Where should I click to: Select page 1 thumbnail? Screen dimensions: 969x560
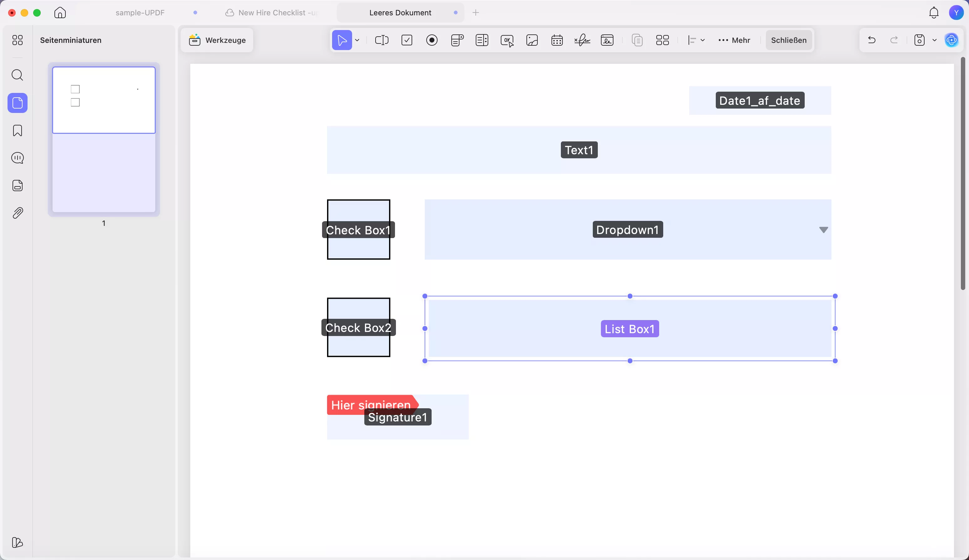104,139
